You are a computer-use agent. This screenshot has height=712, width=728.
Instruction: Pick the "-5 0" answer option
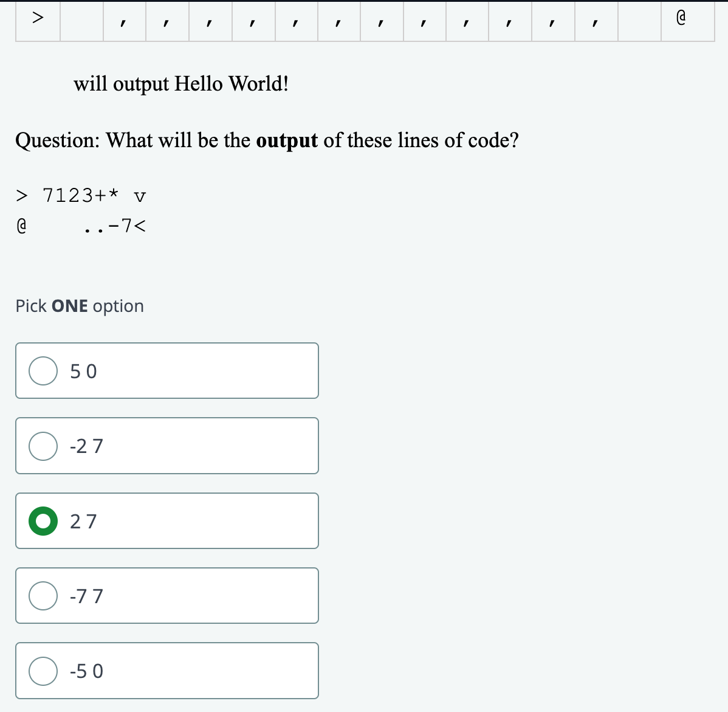point(43,671)
